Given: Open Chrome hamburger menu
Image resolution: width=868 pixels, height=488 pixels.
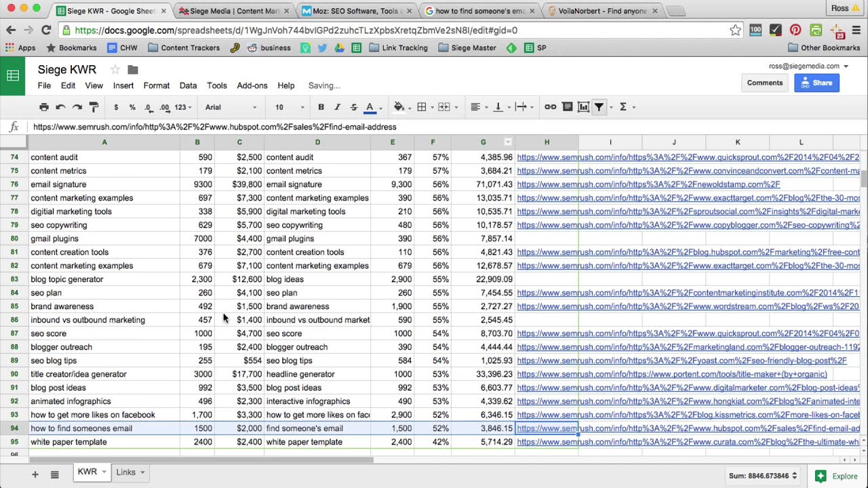Looking at the screenshot, I should pos(855,30).
